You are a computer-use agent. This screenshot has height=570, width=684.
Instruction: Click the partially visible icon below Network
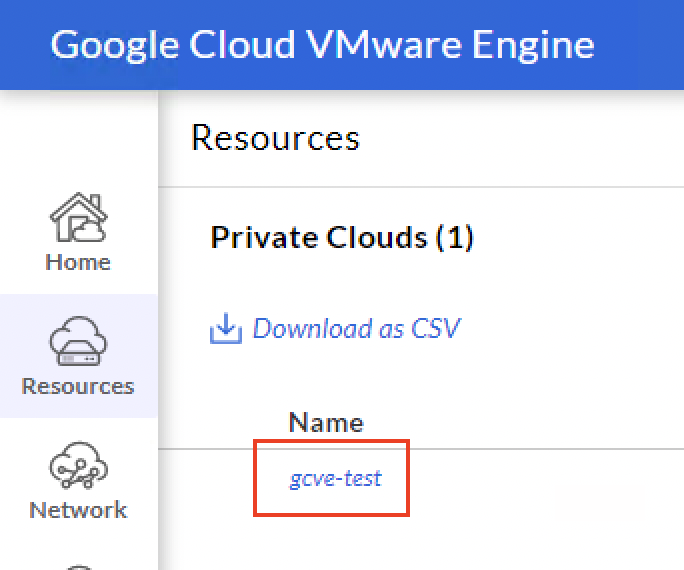coord(77,562)
